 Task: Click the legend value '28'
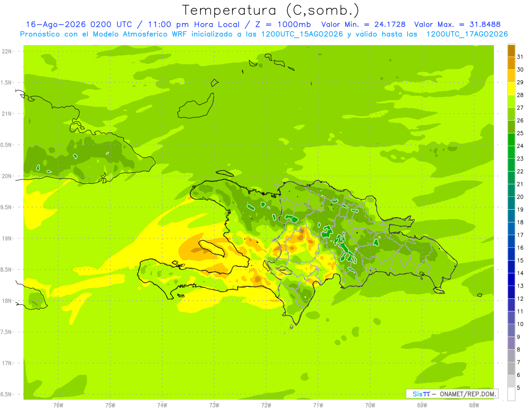tap(520, 95)
